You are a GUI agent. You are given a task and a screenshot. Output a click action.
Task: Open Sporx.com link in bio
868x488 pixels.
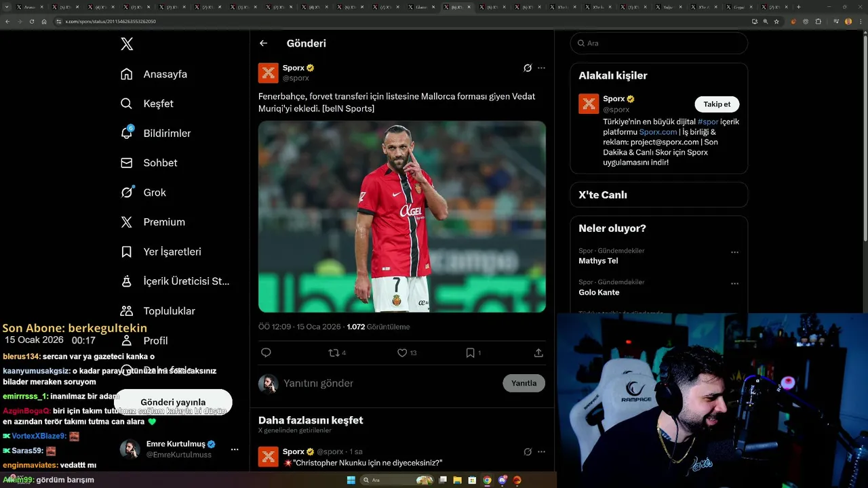(x=658, y=132)
